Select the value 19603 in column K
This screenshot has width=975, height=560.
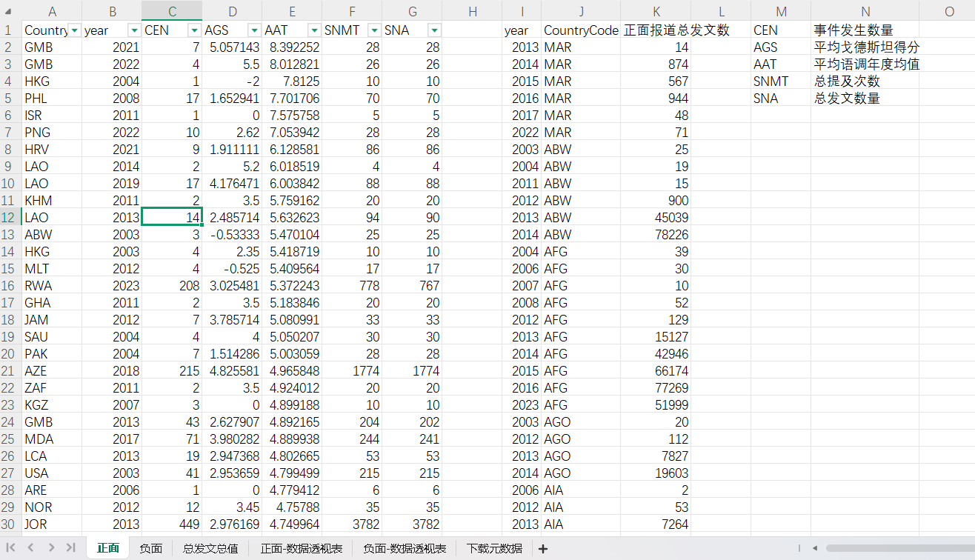[x=656, y=473]
